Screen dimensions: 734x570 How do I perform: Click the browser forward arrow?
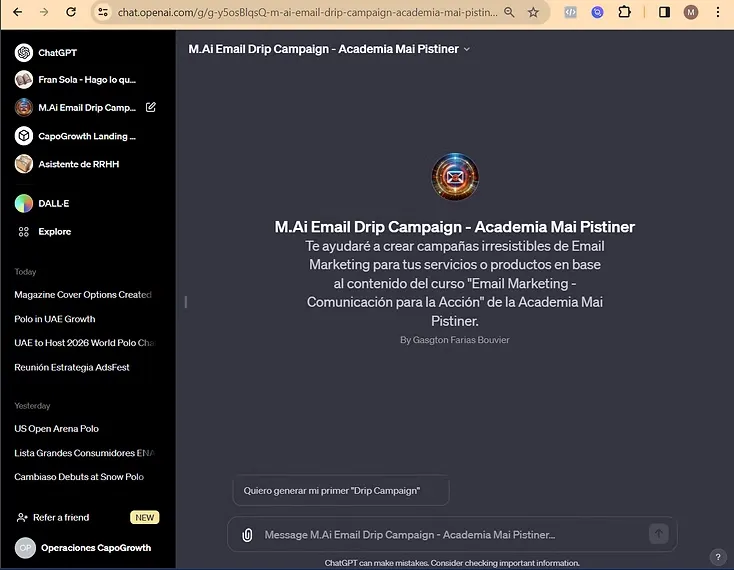[x=44, y=12]
